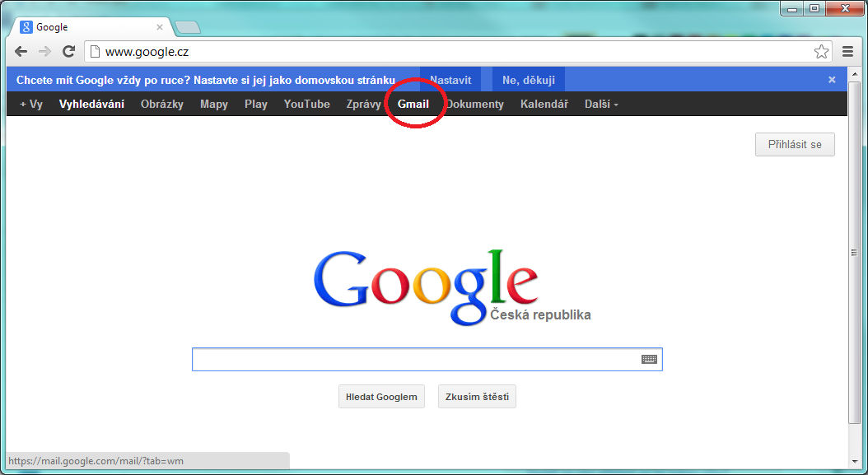The image size is (868, 475).
Task: Open Kalendář in the navigation bar
Action: click(544, 104)
